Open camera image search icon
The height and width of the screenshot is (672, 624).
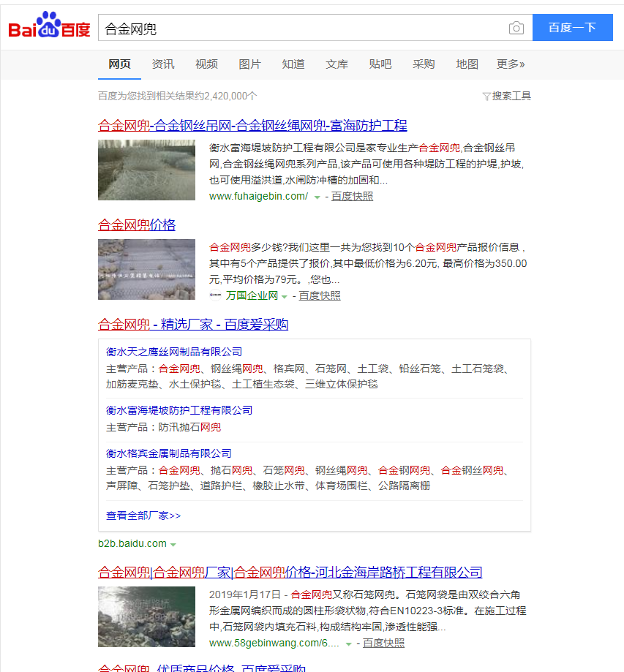click(516, 28)
